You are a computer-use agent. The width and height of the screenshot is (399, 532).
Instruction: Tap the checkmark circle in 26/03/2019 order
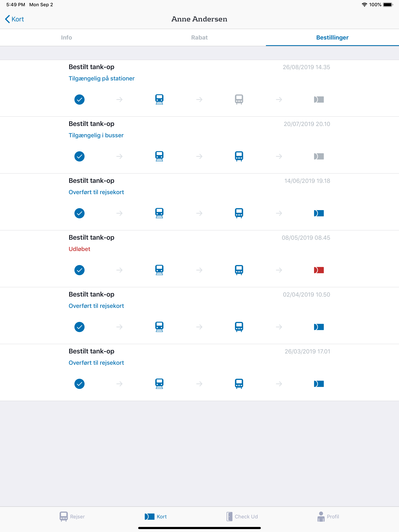click(x=79, y=384)
